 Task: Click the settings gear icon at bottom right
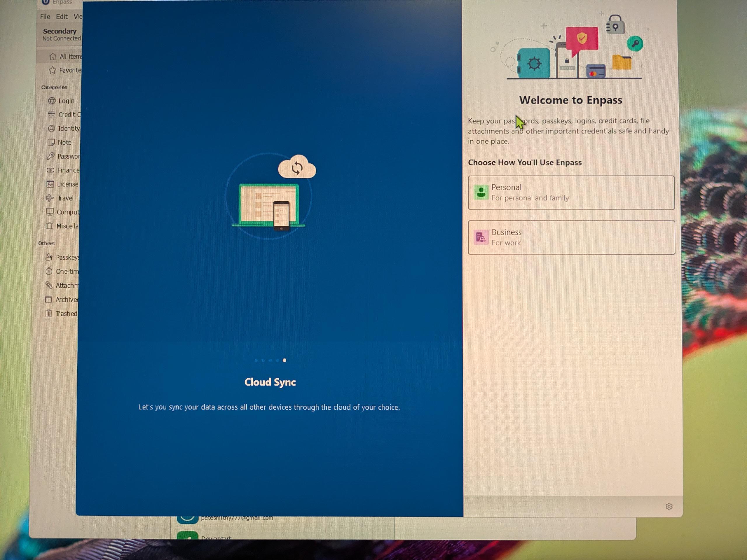(669, 506)
